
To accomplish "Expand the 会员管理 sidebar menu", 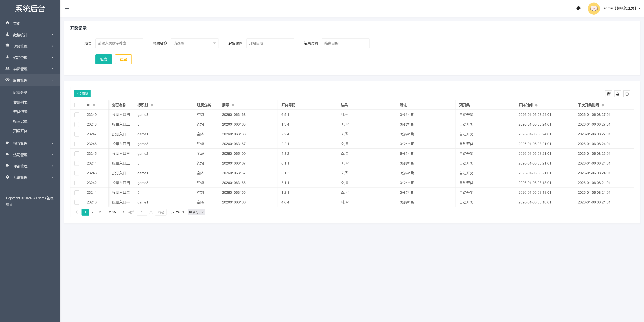I will point(30,69).
